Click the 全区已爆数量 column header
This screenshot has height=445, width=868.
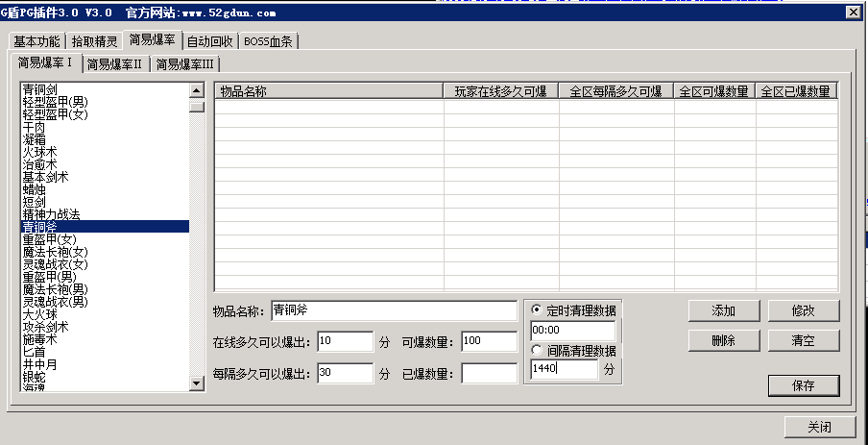click(x=796, y=91)
